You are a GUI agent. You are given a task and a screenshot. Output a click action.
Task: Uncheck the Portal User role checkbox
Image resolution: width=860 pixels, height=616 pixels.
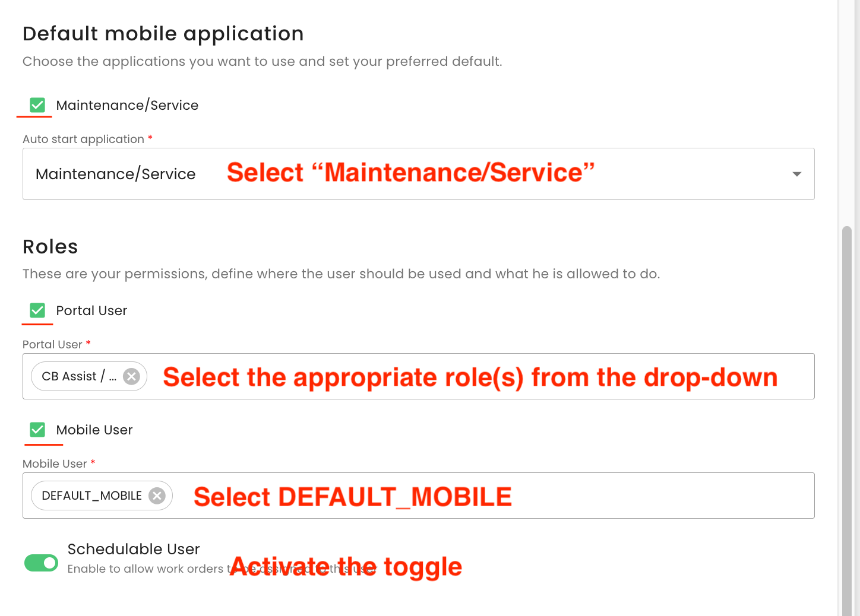click(x=37, y=310)
